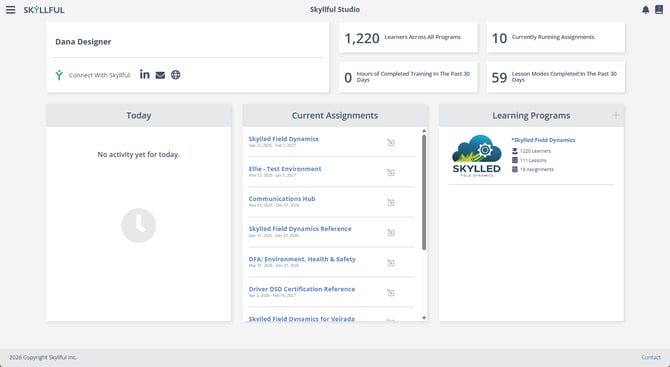The width and height of the screenshot is (670, 367).
Task: Click the Current Assignments panel header
Action: point(335,115)
